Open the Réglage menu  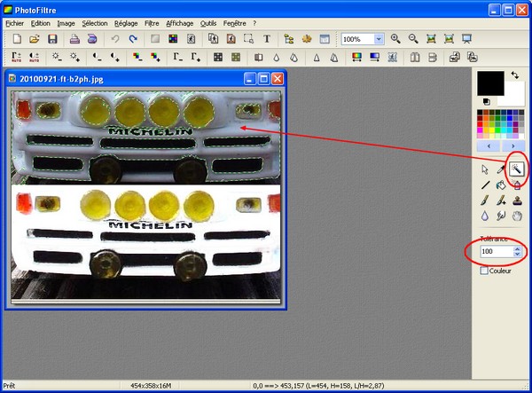[x=126, y=23]
